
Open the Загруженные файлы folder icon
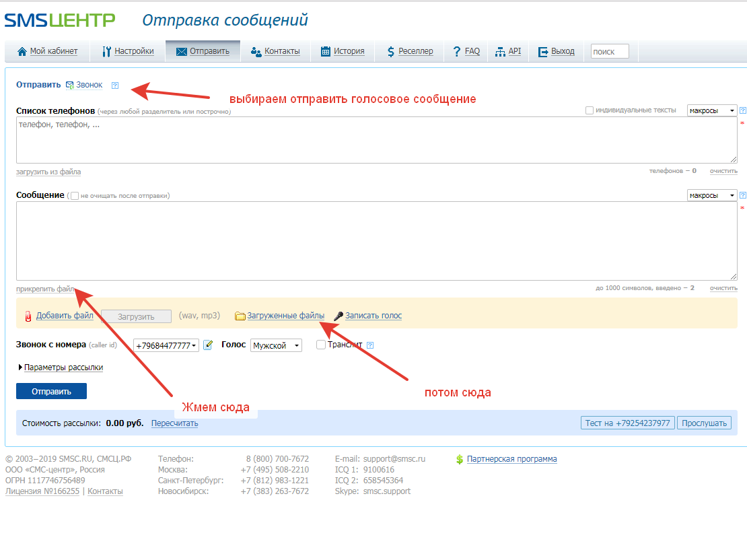(x=240, y=316)
